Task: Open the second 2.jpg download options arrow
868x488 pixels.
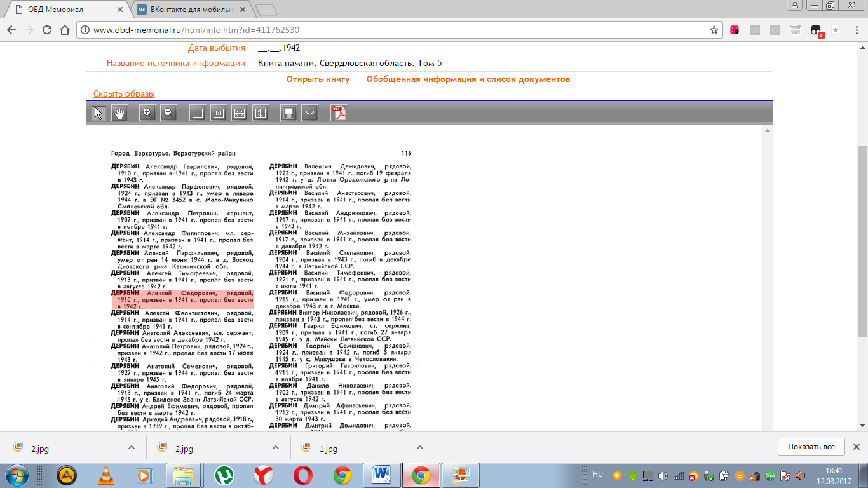Action: (276, 447)
